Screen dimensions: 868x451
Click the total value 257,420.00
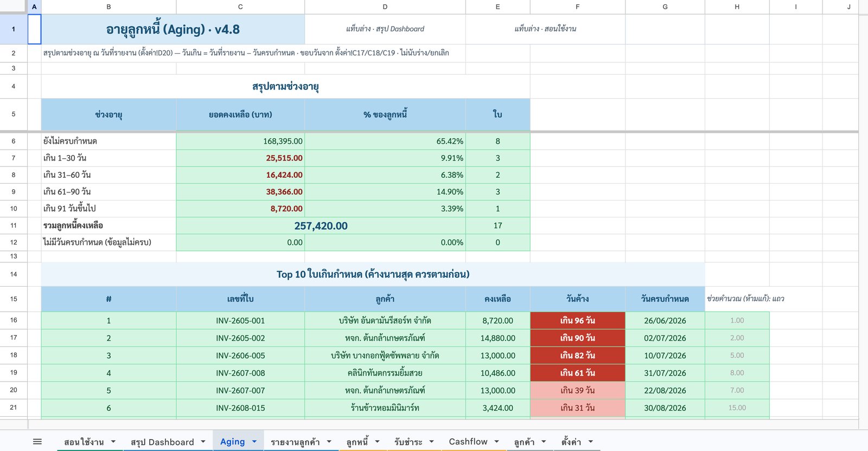point(321,226)
